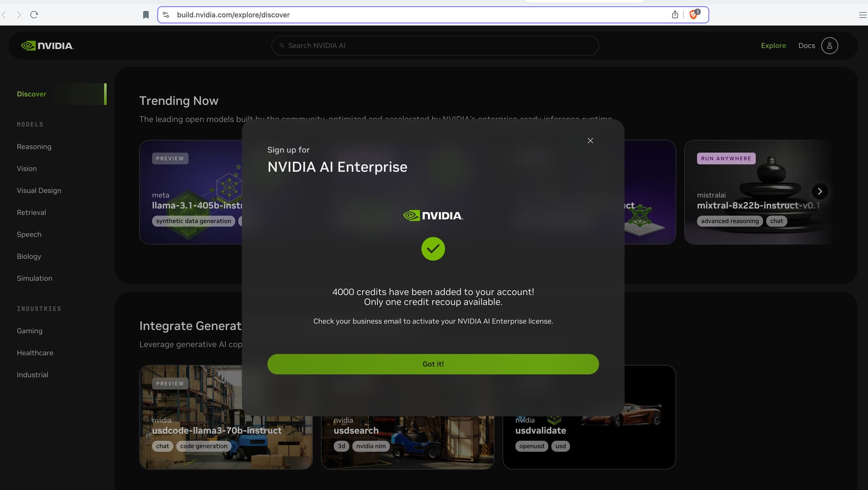The height and width of the screenshot is (490, 868).
Task: Close the NVIDIA AI Enterprise sign-up dialog
Action: tap(590, 141)
